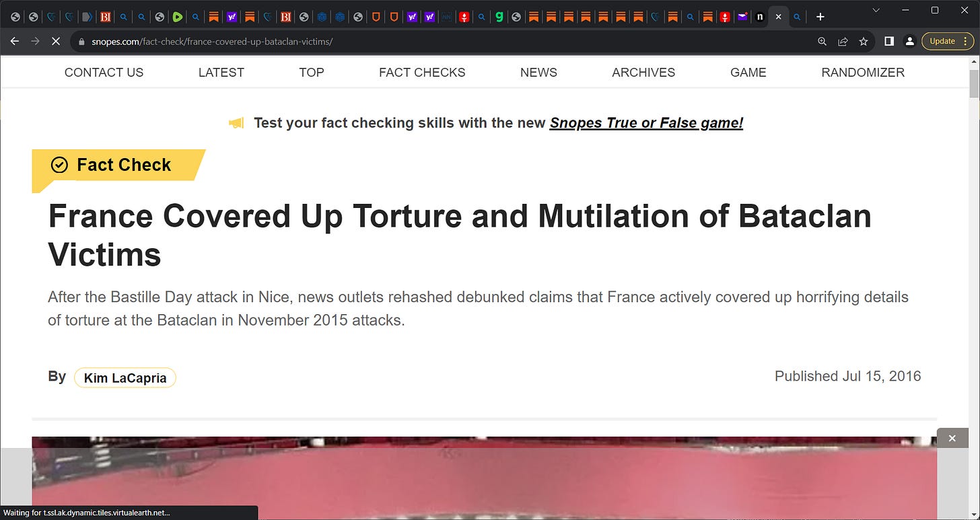Click the scrollbar up arrow
Viewport: 980px width, 520px height.
[974, 62]
